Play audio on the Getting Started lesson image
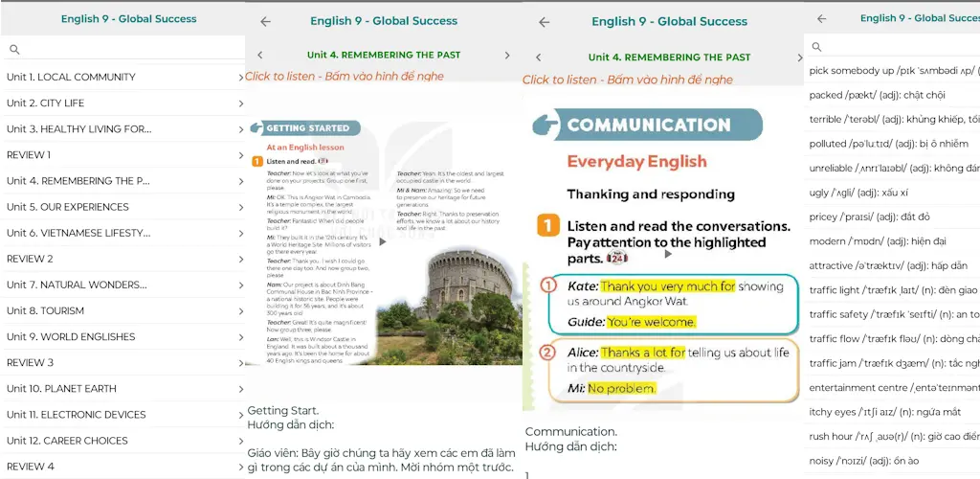This screenshot has height=479, width=980. tap(383, 242)
